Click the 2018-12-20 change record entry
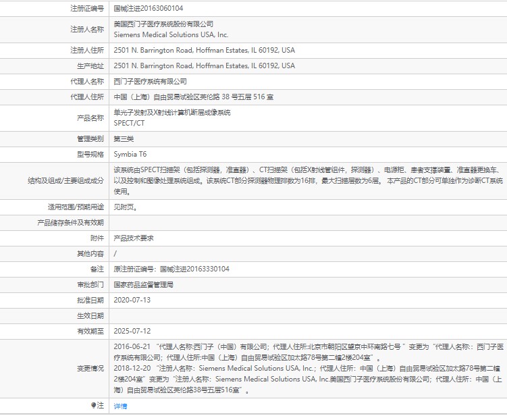 point(308,379)
